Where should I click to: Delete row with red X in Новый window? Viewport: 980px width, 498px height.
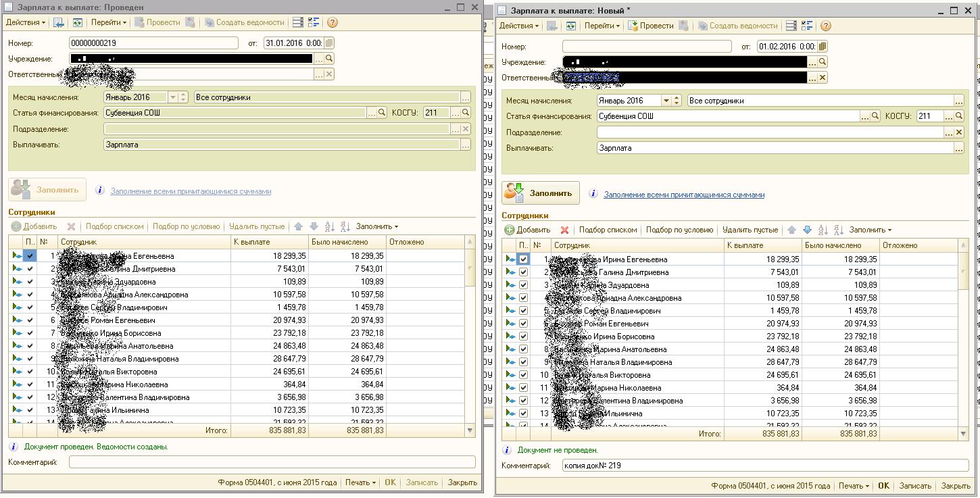pos(564,230)
